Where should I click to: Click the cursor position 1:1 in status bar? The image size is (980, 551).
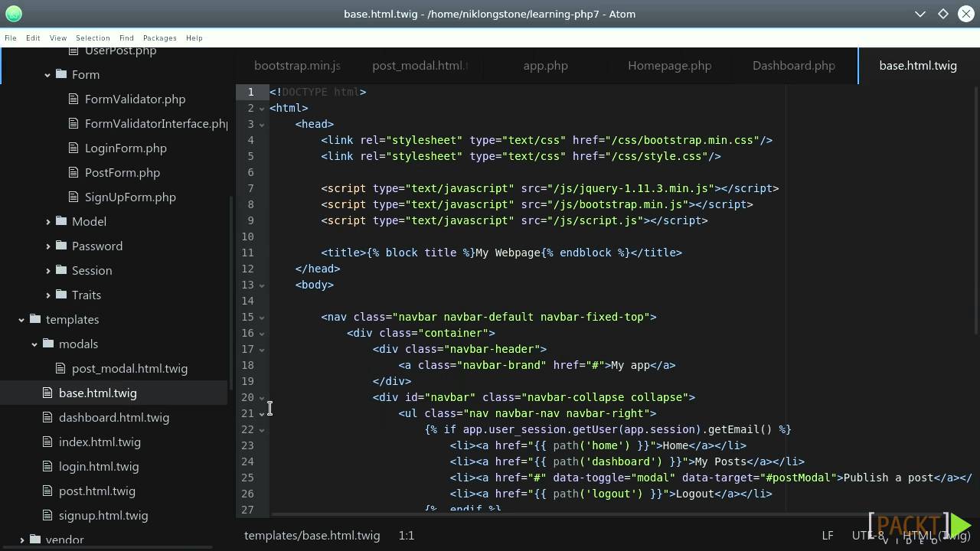(x=407, y=536)
